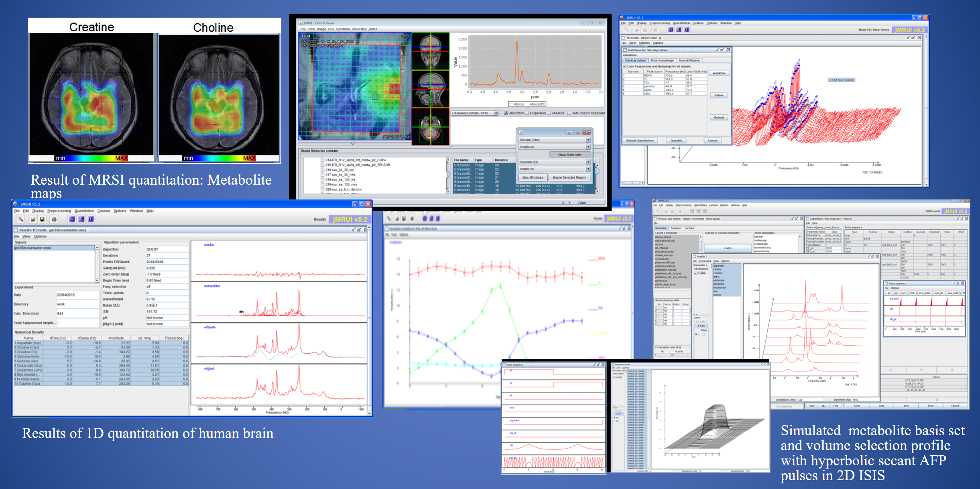Screen dimensions: 980x489
Task: Click the AutoPick button
Action: click(x=719, y=73)
